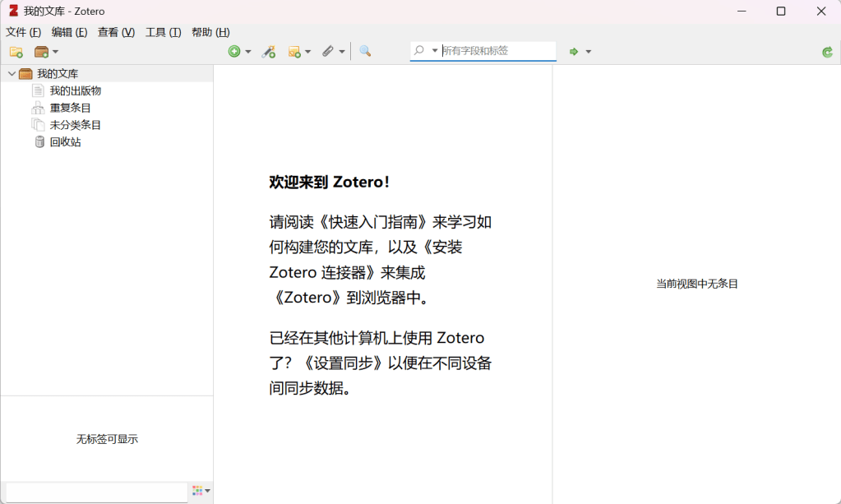Select 我的出版物 in the sidebar
The height and width of the screenshot is (504, 841).
point(75,90)
